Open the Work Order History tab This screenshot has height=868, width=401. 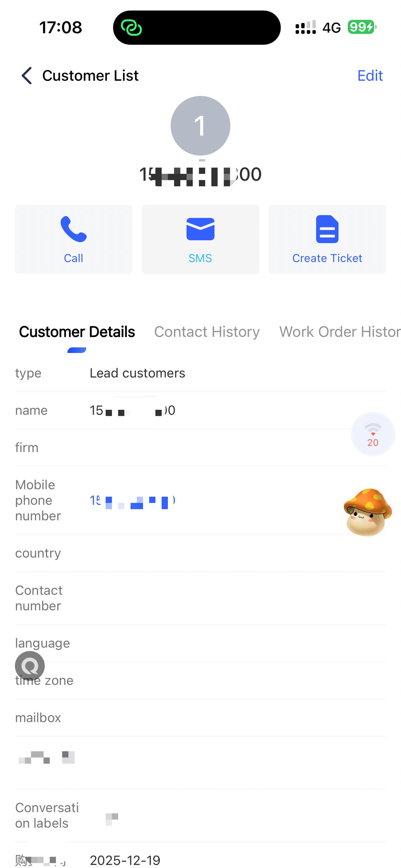pos(340,332)
